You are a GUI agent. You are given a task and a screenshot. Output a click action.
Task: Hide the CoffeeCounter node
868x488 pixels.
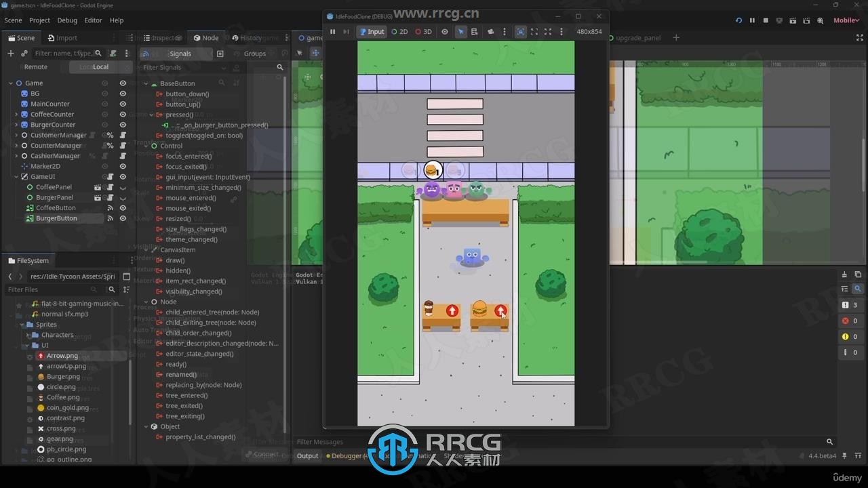click(123, 115)
